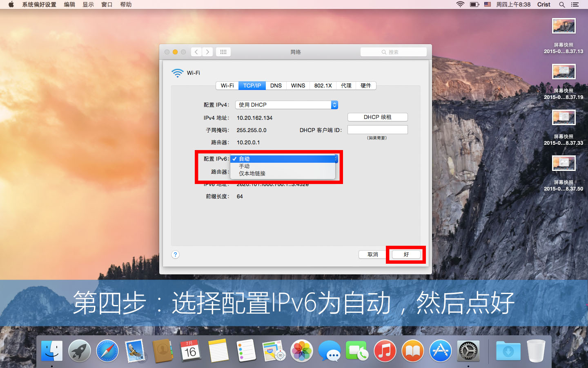Screen dimensions: 588x368
Task: Open iBooks orange book icon
Action: tap(413, 351)
